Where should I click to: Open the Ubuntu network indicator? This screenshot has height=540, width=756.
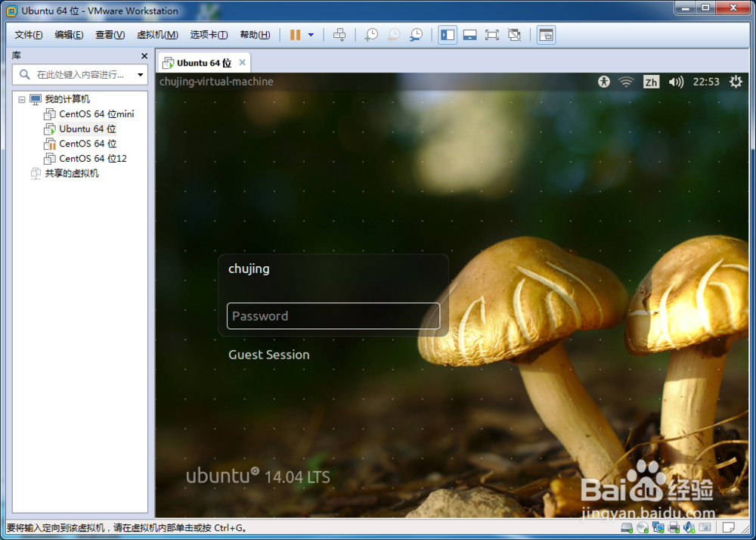click(626, 82)
